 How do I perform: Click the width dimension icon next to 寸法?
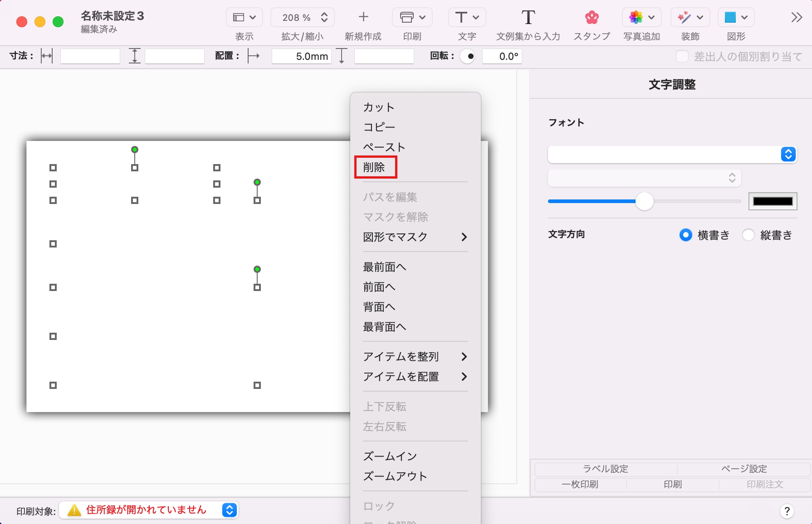pyautogui.click(x=47, y=56)
